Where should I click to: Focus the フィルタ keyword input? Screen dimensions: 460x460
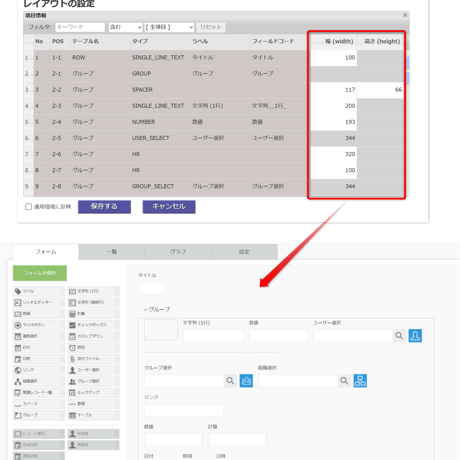(80, 27)
